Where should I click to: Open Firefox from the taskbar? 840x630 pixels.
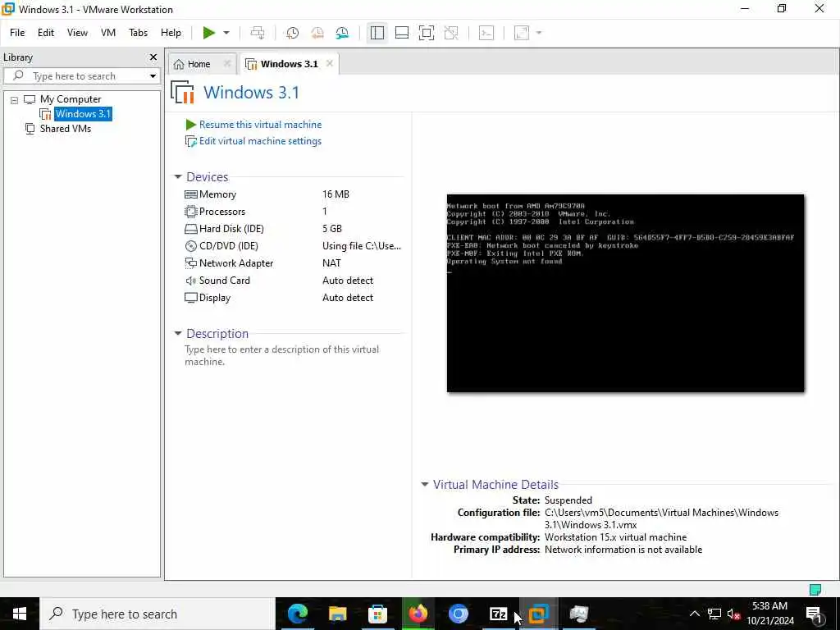[x=418, y=614]
